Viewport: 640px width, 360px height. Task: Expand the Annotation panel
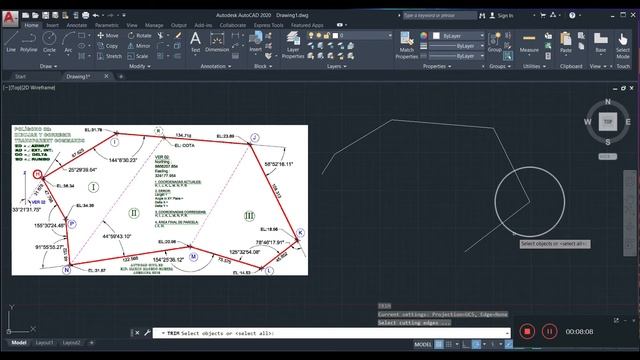tap(216, 66)
